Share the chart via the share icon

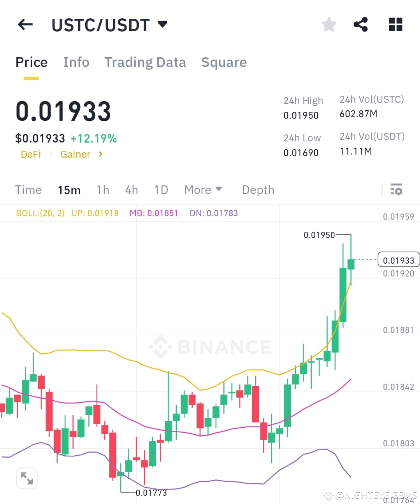[x=360, y=24]
